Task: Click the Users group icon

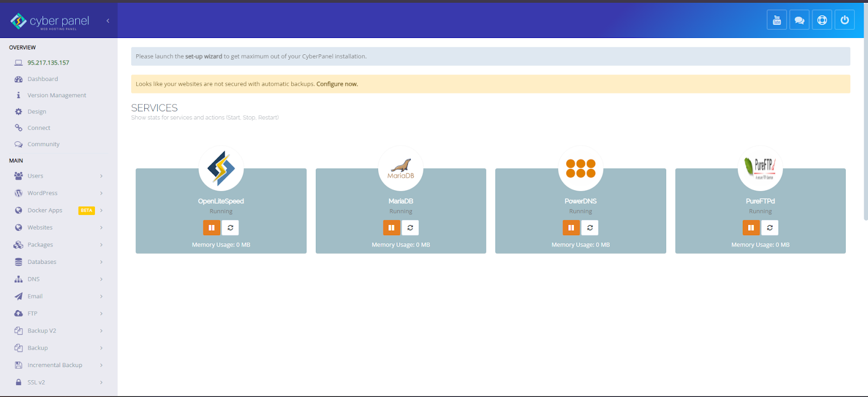Action: 18,176
